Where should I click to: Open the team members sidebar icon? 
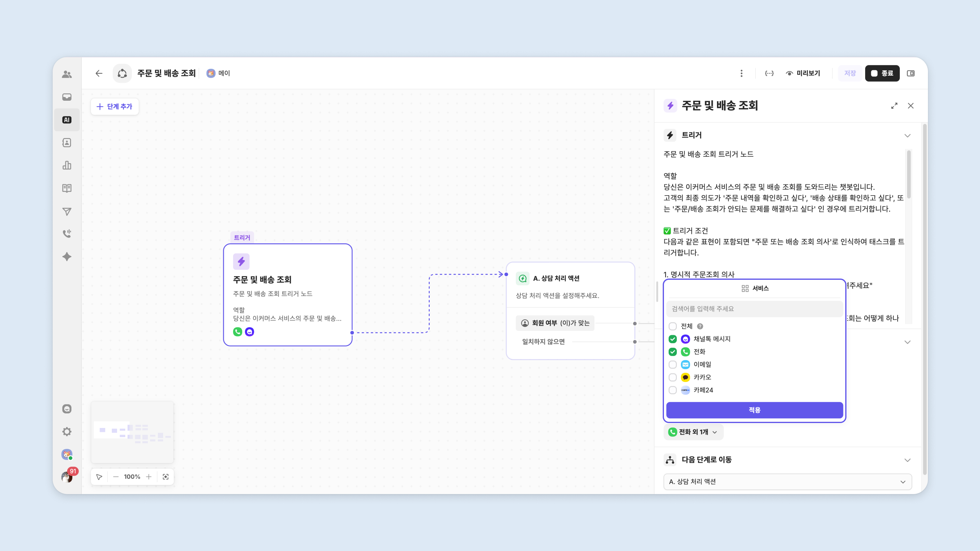point(66,74)
